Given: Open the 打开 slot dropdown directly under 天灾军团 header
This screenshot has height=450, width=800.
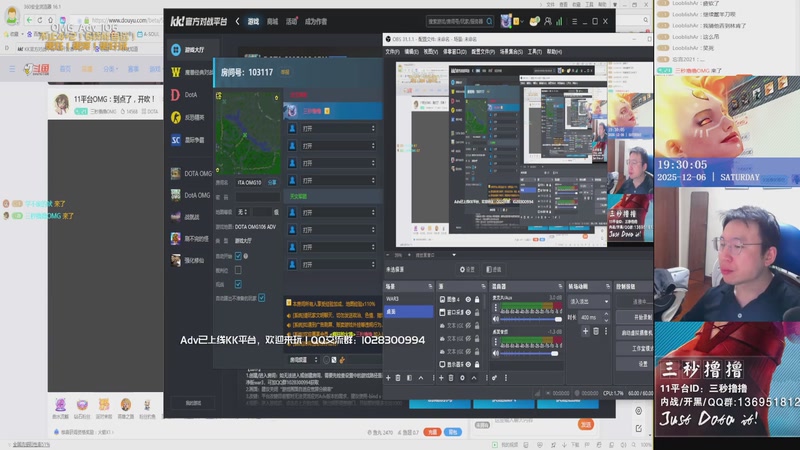Looking at the screenshot, I should [338, 212].
